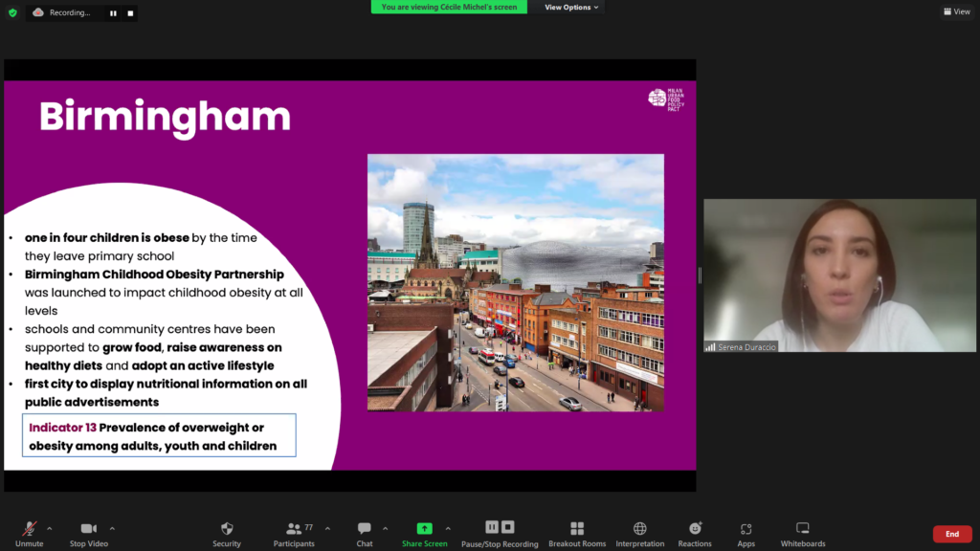The image size is (980, 551).
Task: Click the green Share Screen icon
Action: [424, 529]
